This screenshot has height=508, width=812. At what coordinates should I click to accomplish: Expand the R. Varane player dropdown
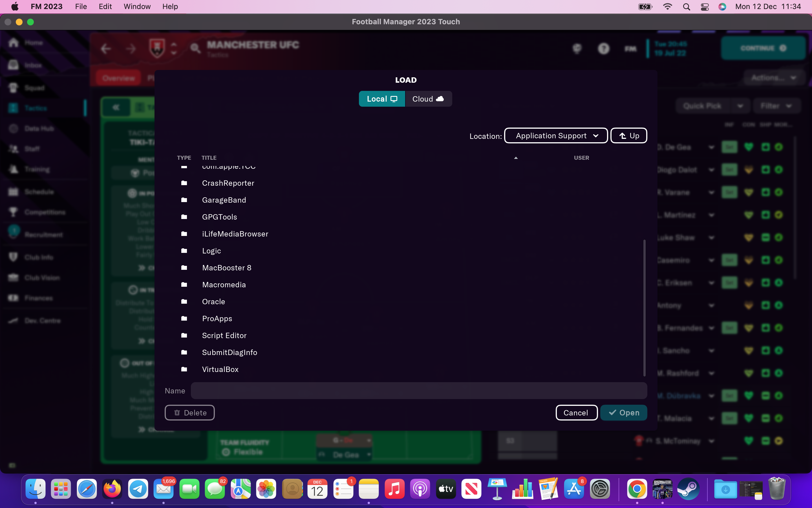711,192
